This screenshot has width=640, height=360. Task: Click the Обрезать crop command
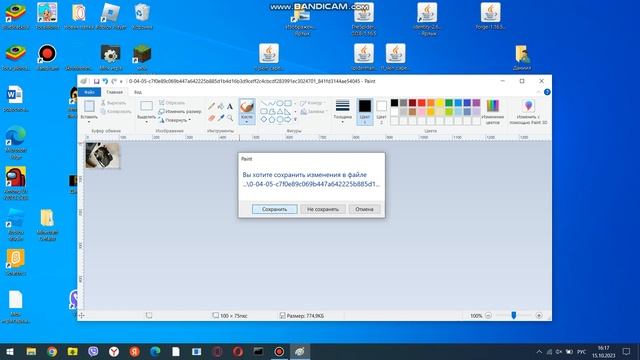click(172, 103)
